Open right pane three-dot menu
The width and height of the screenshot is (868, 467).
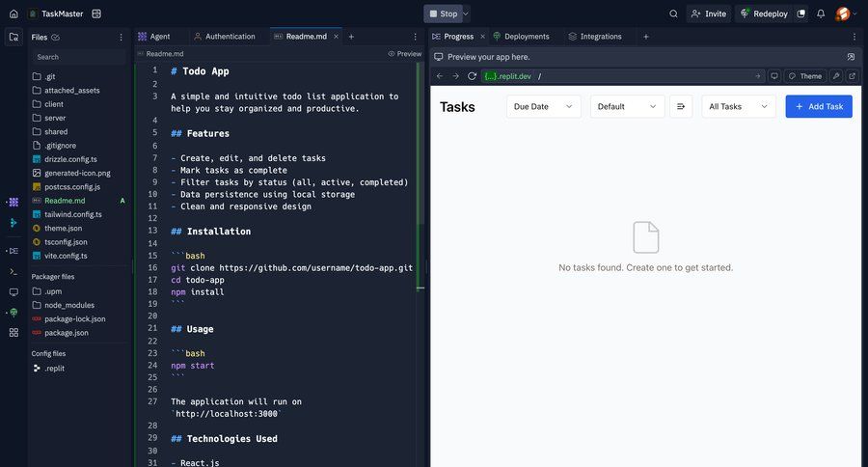click(x=854, y=37)
